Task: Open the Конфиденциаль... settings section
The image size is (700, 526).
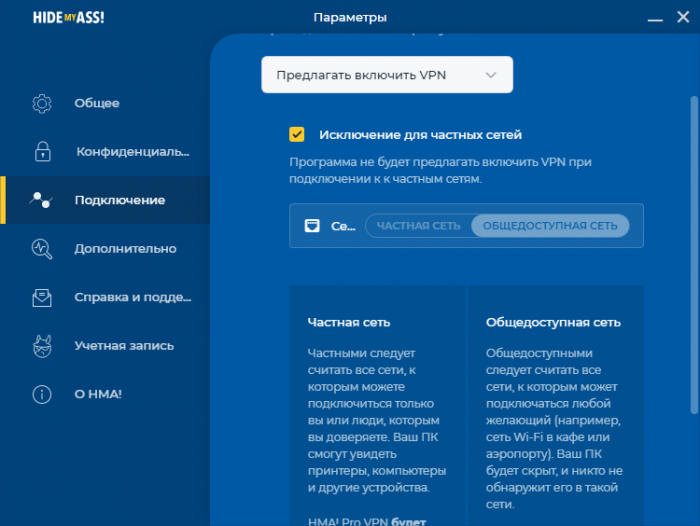Action: (x=105, y=152)
